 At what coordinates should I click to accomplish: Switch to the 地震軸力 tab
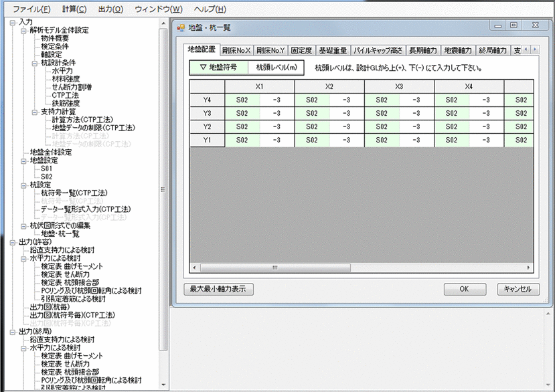click(458, 50)
